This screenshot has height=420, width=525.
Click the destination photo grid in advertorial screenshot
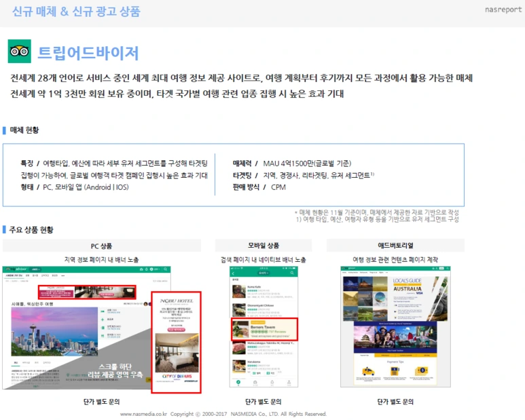click(x=365, y=299)
